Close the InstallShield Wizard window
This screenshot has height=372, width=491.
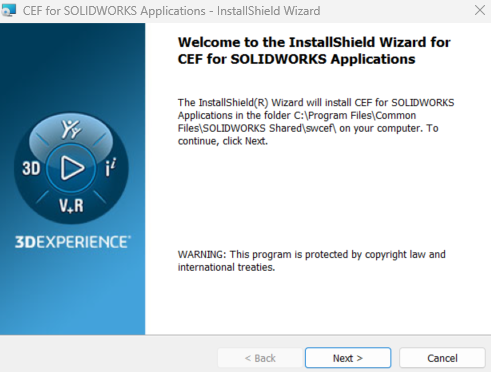click(x=480, y=10)
